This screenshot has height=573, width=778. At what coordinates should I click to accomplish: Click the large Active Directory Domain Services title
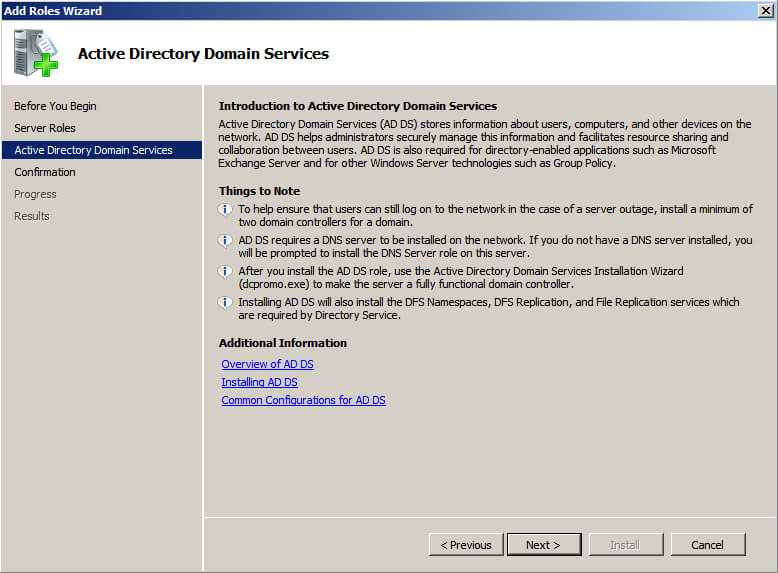pos(203,54)
